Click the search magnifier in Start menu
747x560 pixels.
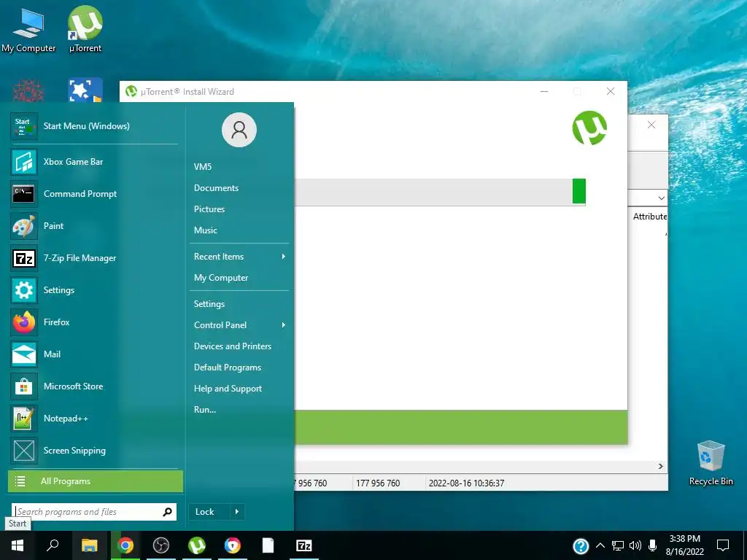[167, 512]
